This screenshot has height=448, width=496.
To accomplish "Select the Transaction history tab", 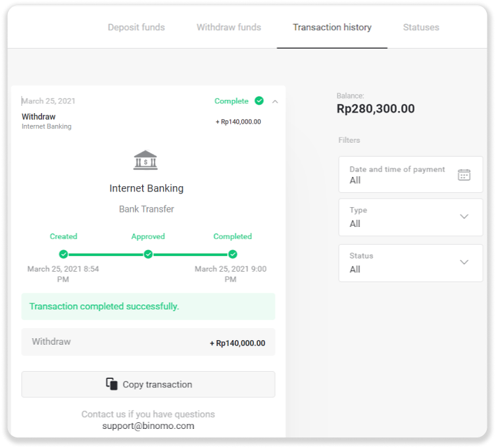I will pos(332,28).
